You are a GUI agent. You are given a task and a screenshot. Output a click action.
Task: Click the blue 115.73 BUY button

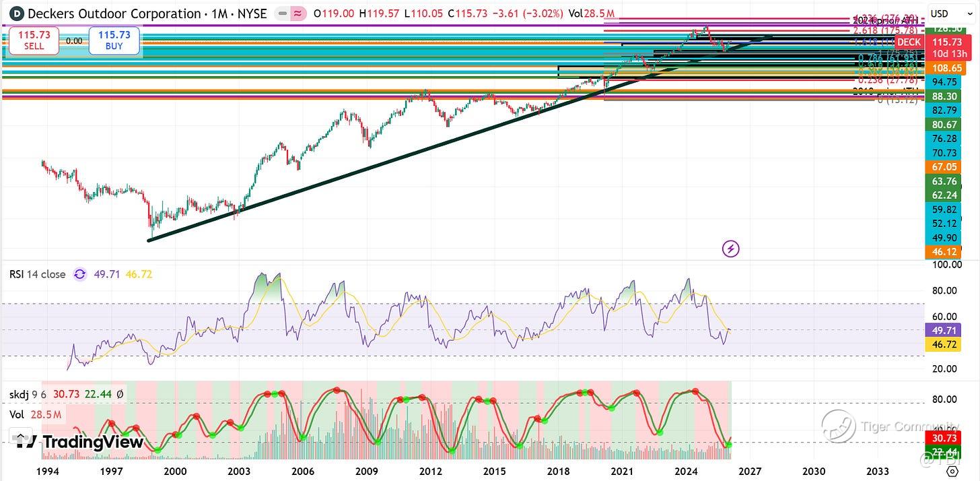pos(114,41)
